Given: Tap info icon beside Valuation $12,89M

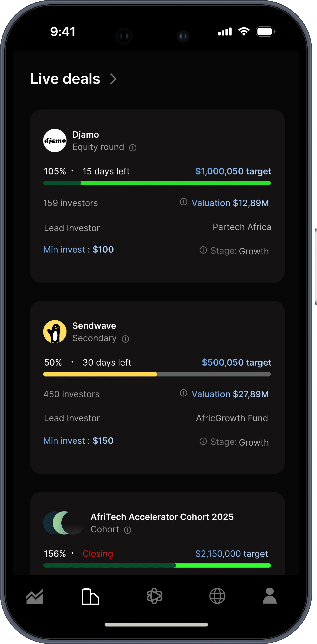Looking at the screenshot, I should [x=183, y=202].
